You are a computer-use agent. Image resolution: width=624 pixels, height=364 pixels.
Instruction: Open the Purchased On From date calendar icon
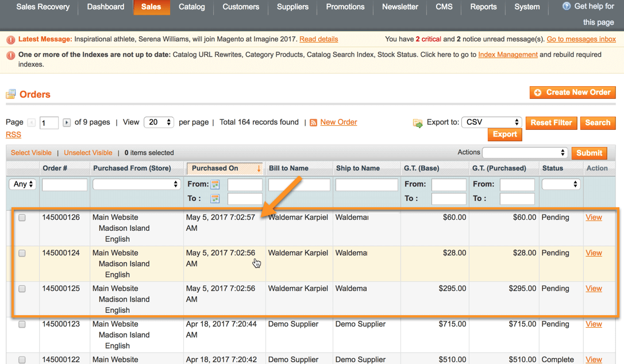click(215, 184)
